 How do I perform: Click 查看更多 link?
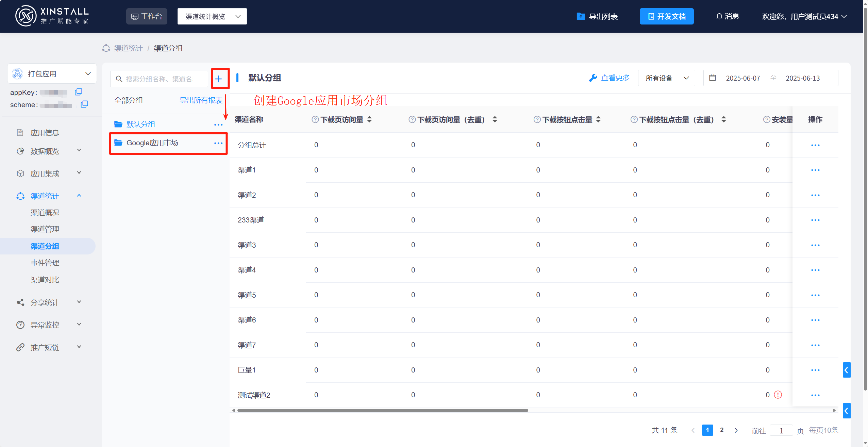pos(610,78)
